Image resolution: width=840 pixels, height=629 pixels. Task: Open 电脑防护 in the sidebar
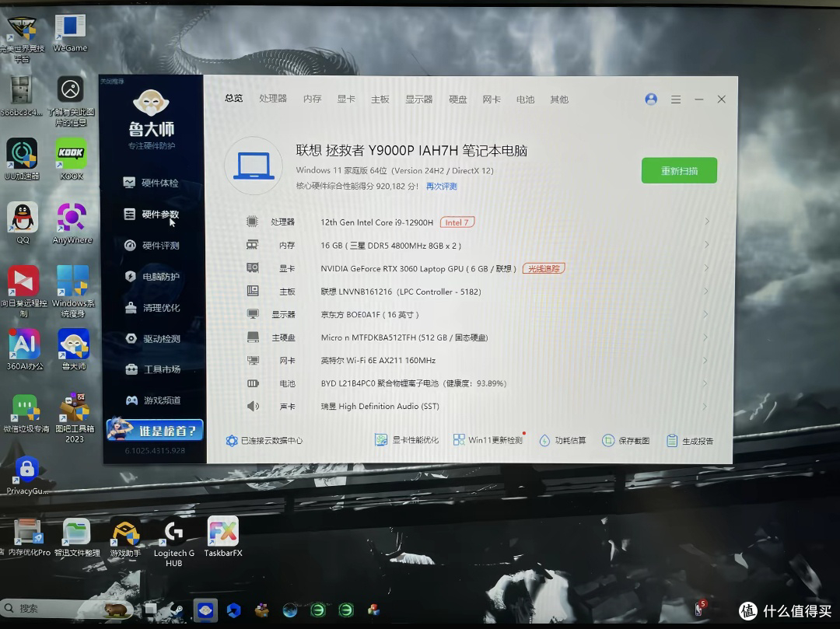(152, 276)
